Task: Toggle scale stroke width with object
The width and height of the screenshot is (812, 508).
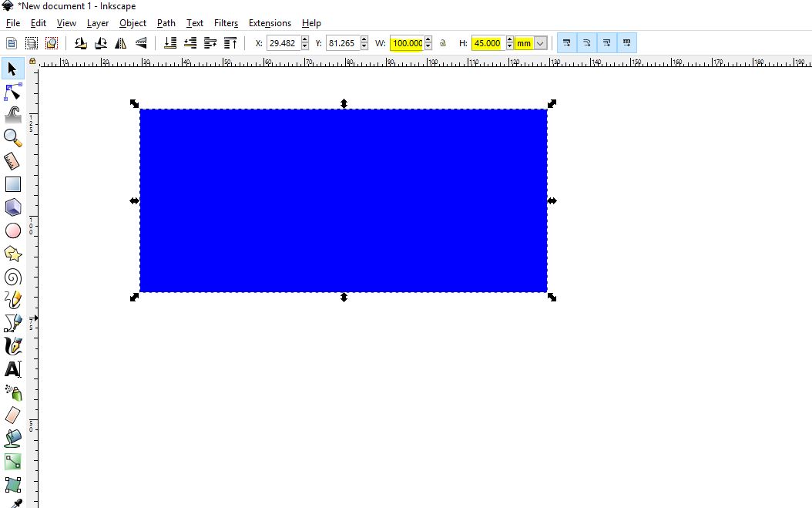Action: click(x=566, y=43)
